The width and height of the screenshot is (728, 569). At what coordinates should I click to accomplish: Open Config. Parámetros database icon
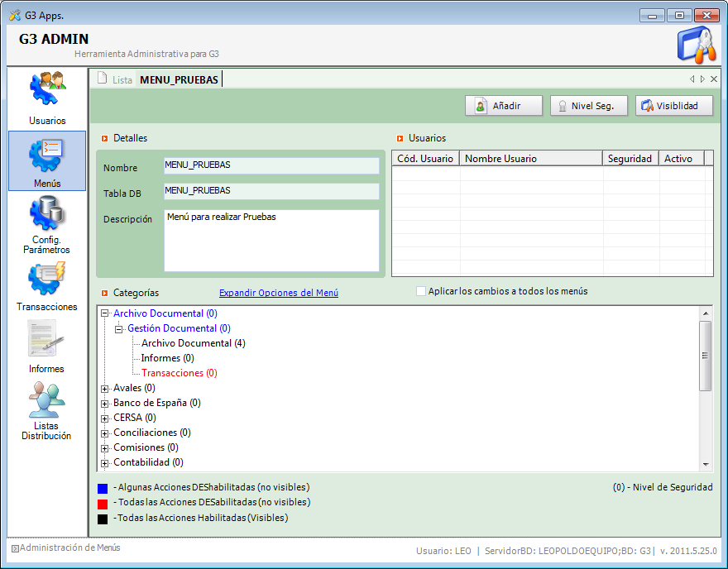tap(47, 215)
